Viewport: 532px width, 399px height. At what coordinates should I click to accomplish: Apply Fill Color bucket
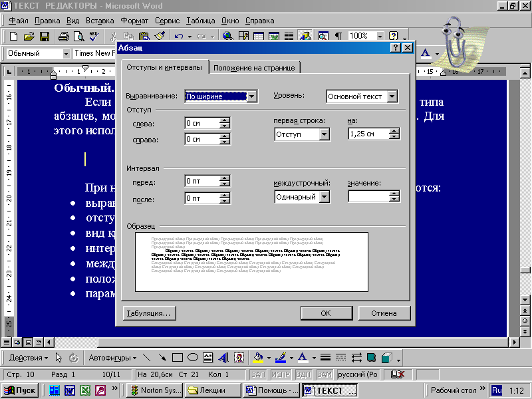point(258,358)
